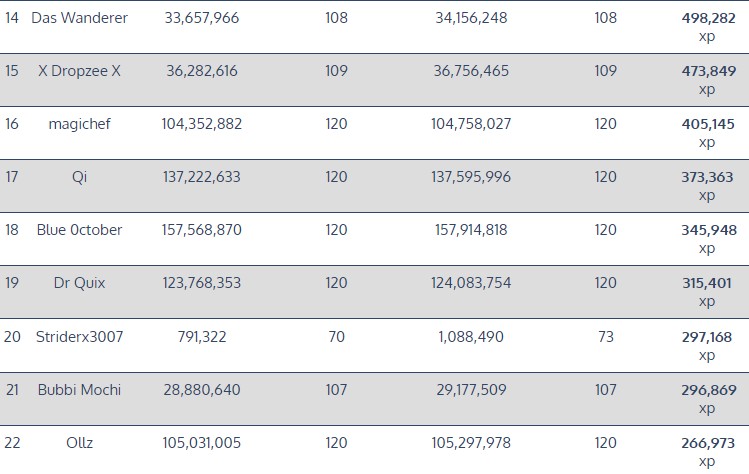Click the 1,088,490 ending XP value
Screen dimensions: 749x474
(473, 336)
